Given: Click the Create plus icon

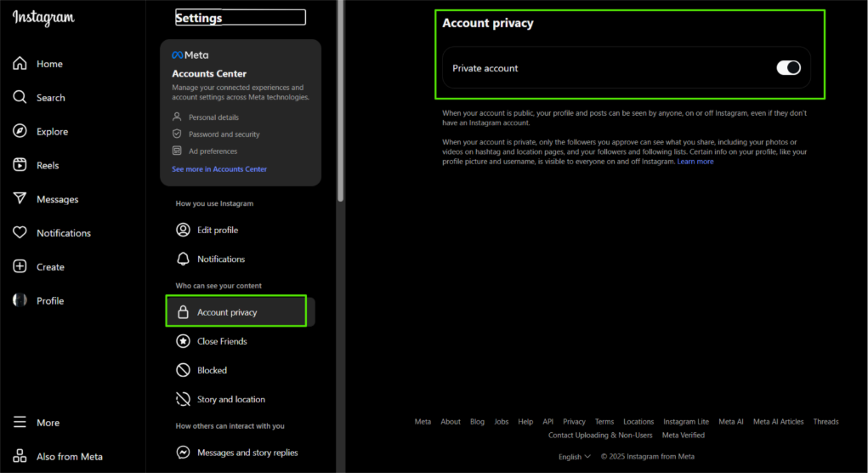Looking at the screenshot, I should pyautogui.click(x=20, y=267).
